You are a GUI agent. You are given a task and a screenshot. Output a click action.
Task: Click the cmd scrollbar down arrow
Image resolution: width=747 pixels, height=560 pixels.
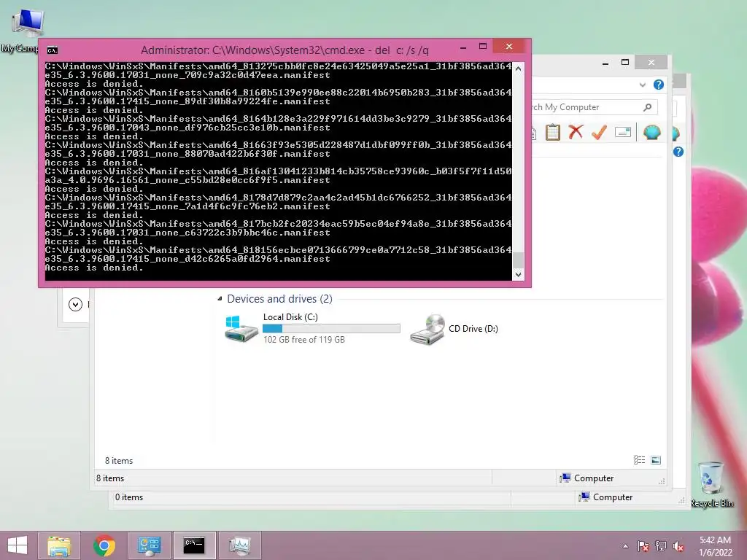(519, 274)
